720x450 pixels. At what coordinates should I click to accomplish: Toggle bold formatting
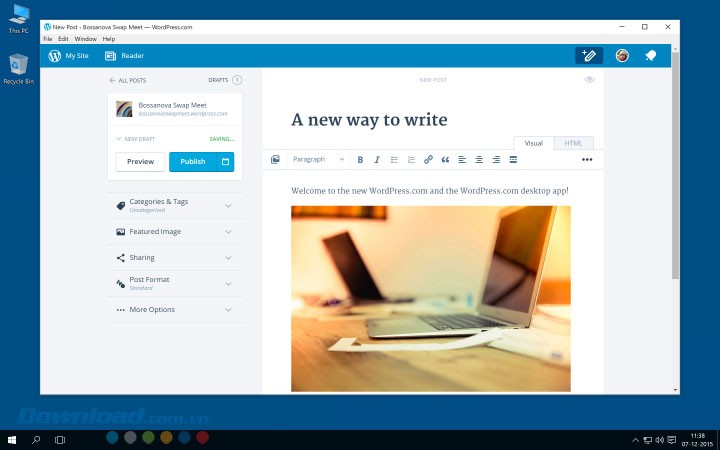pos(360,160)
